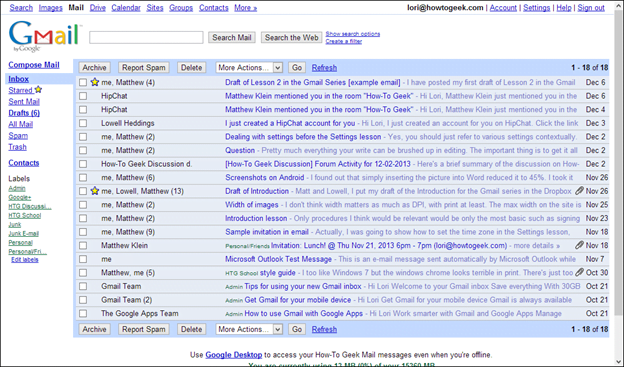Open Images in the top navigation
This screenshot has width=624, height=367.
[51, 8]
